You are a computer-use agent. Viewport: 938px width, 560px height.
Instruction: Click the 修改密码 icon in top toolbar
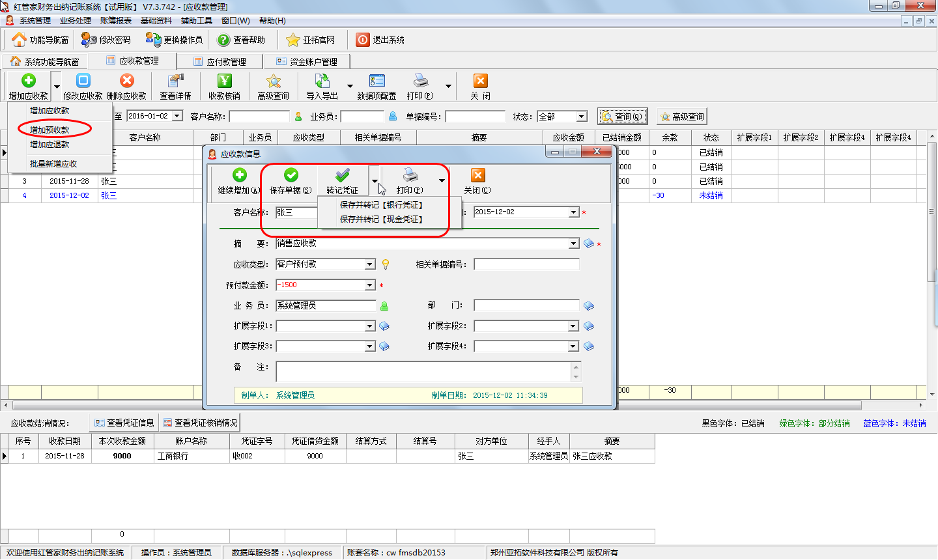[89, 40]
